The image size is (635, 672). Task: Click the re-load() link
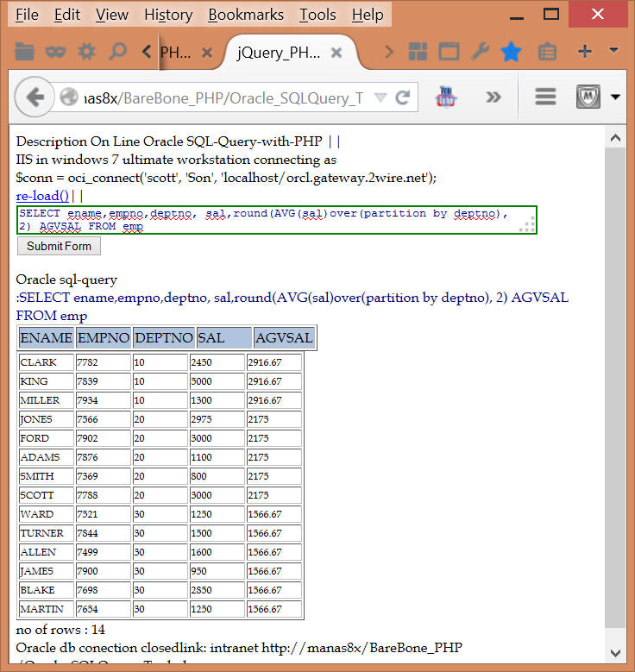tap(42, 196)
